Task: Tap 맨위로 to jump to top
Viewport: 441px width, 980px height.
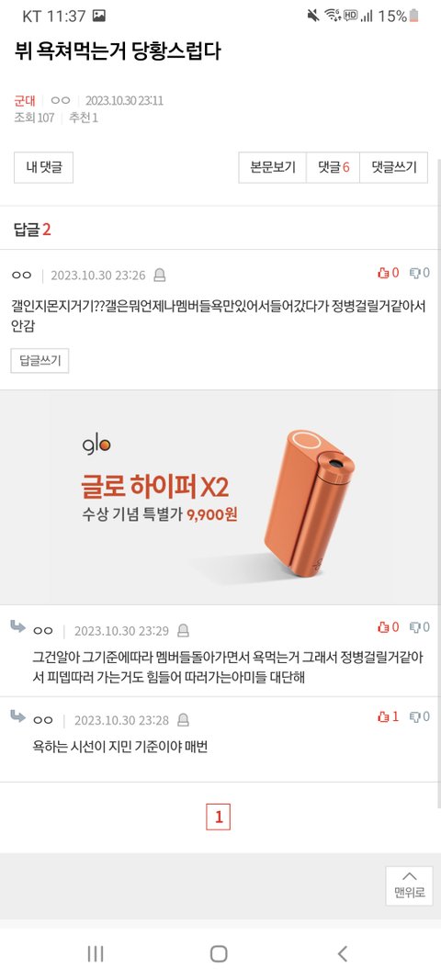Action: tap(409, 885)
